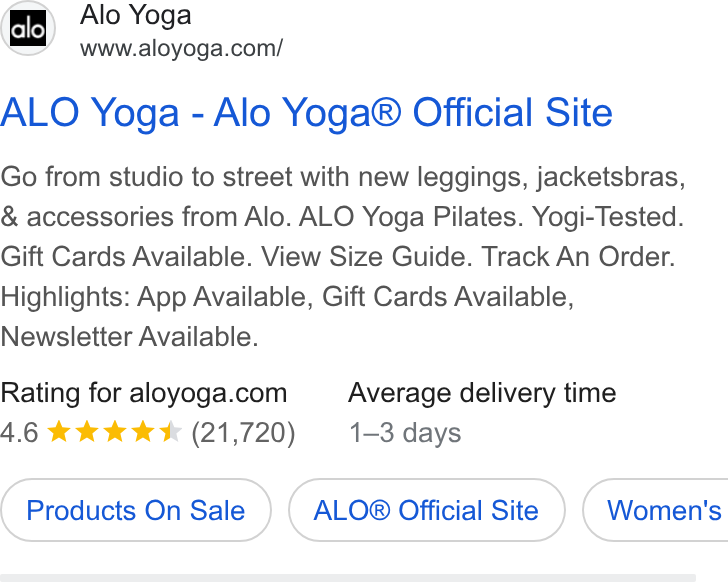
Task: Click the second gold rating star
Action: tap(87, 431)
